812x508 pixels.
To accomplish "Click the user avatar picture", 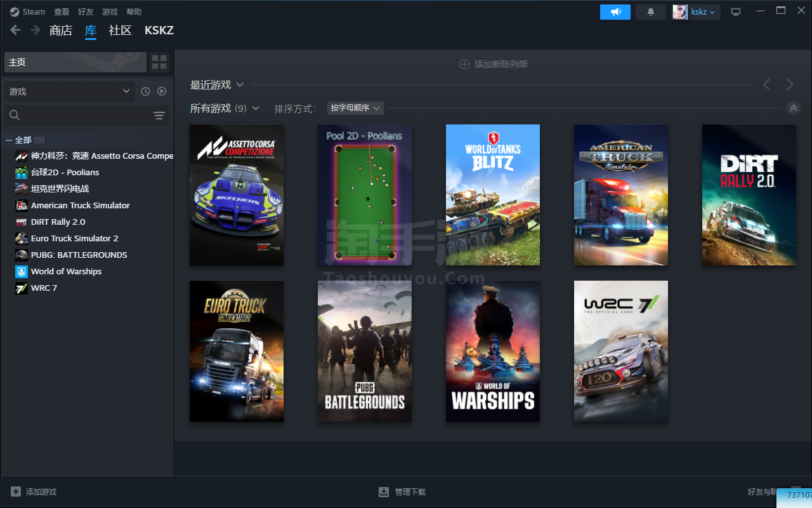I will tap(680, 11).
